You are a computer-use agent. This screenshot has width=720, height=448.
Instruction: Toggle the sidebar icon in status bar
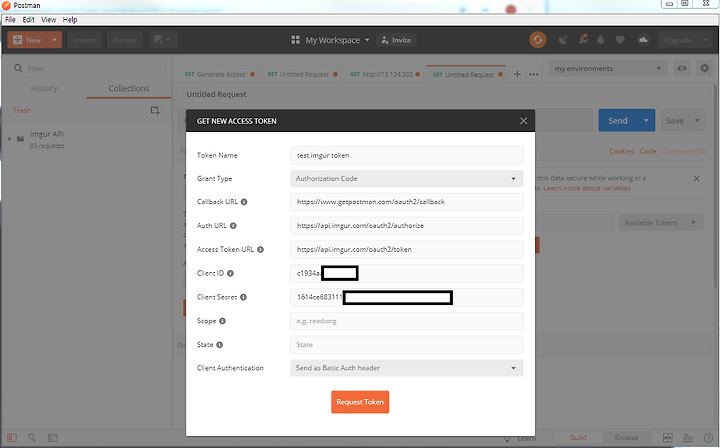(12, 437)
